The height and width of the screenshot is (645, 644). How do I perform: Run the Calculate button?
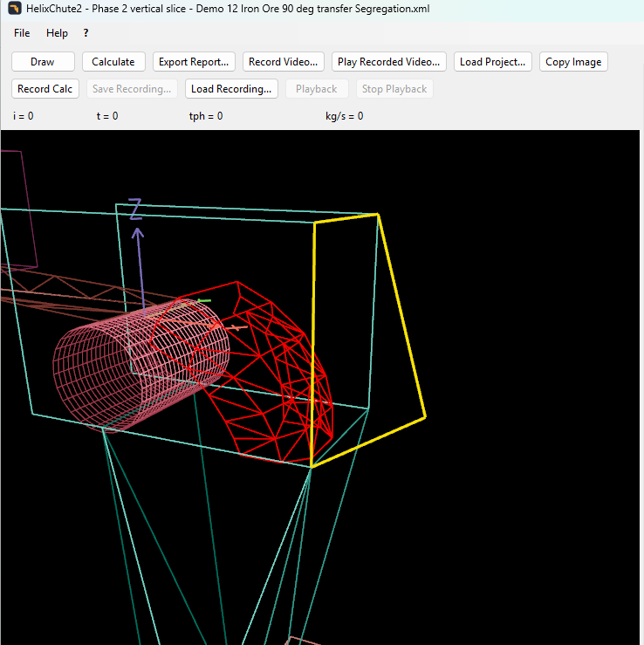click(113, 62)
